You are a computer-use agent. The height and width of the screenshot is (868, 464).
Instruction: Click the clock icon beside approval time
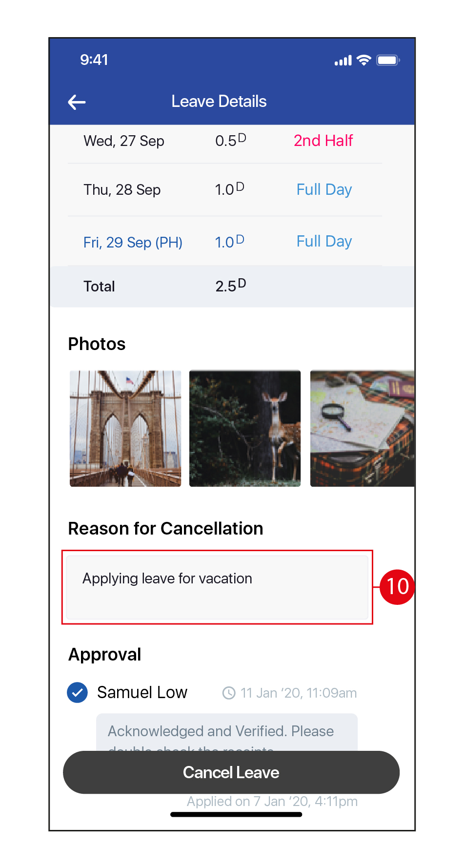click(x=229, y=693)
